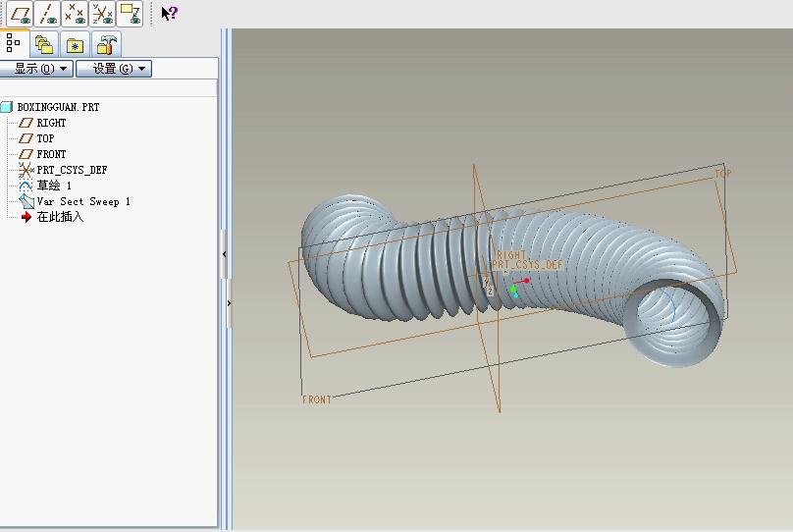
Task: Click the red insert arrow icon
Action: [26, 217]
